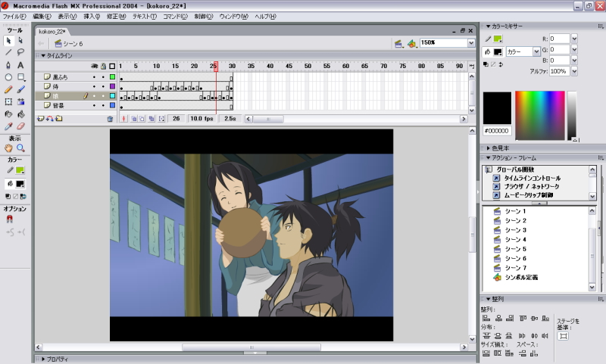Toggle visibility dot of 背景 layer
Image resolution: width=606 pixels, height=364 pixels.
tap(94, 105)
